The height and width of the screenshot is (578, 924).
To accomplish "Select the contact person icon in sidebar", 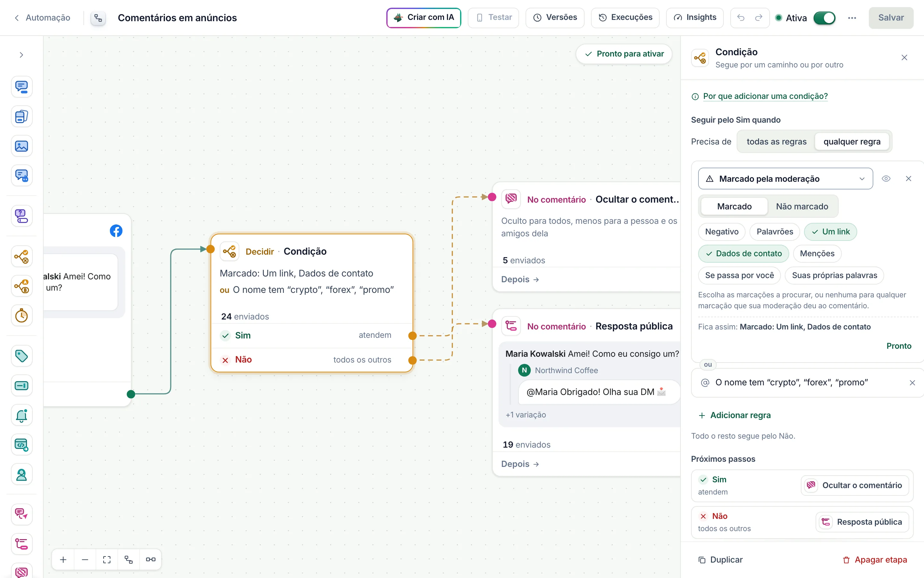I will pyautogui.click(x=21, y=474).
